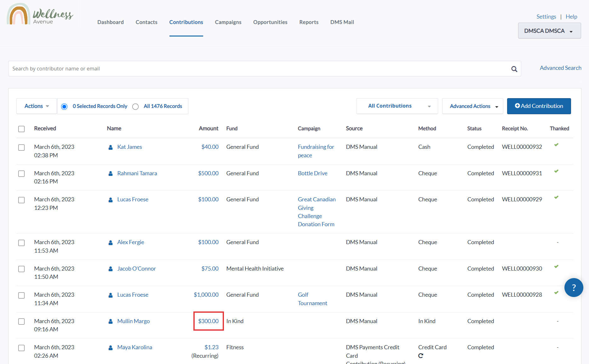This screenshot has height=364, width=589.
Task: Open the Mullin Margo $300.00 amount
Action: coord(208,321)
